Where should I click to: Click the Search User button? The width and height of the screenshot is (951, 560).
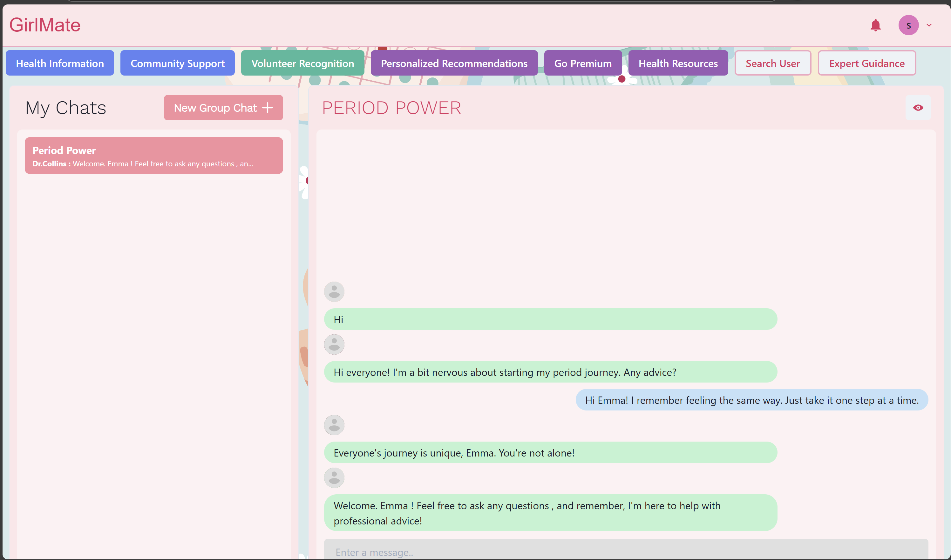[773, 63]
